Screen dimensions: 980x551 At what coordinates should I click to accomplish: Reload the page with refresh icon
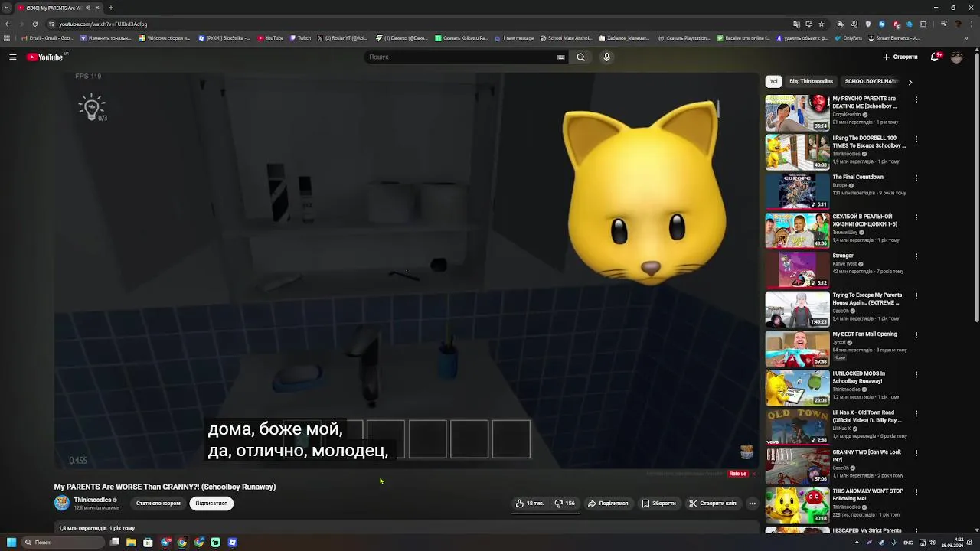pos(34,24)
